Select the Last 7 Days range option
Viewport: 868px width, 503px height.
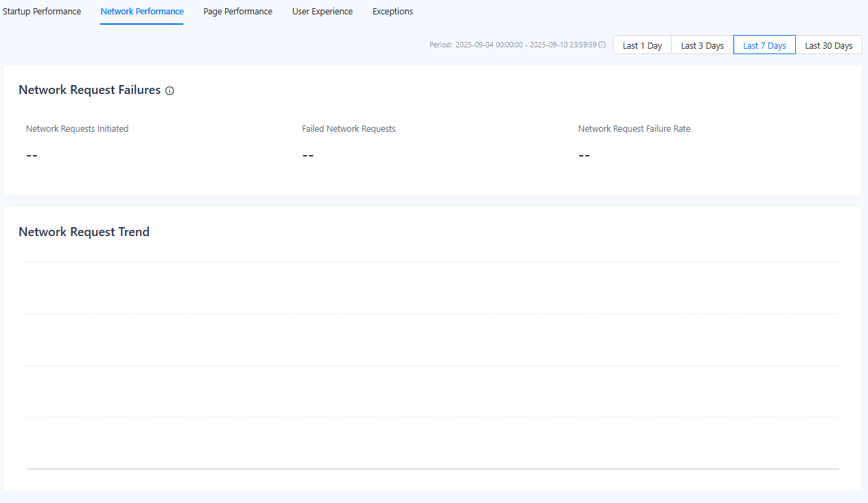(764, 45)
